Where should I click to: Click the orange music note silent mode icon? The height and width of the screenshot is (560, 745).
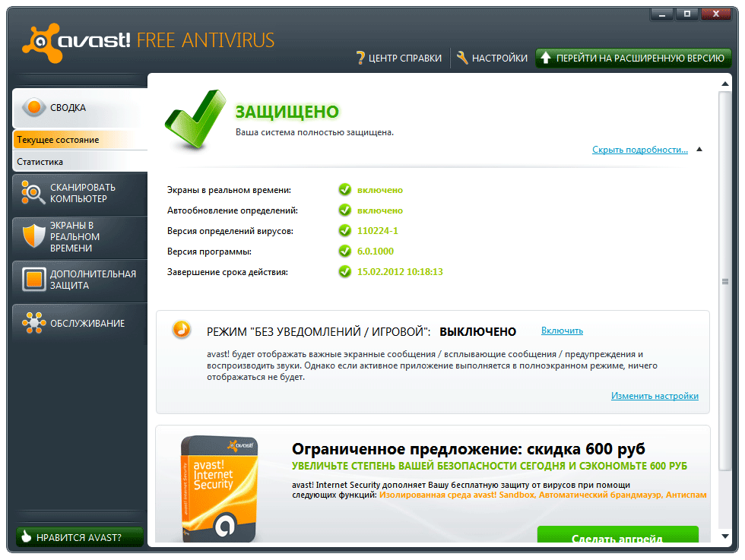pos(181,329)
